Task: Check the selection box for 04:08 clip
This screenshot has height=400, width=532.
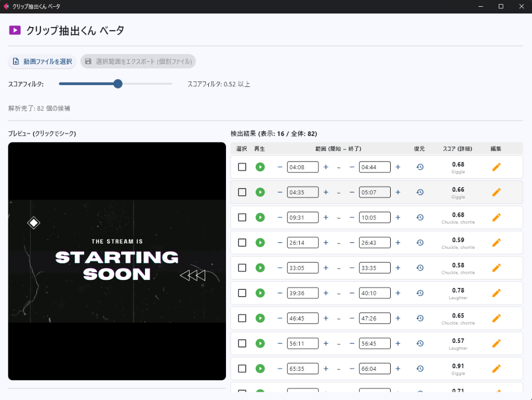Action: (x=242, y=167)
